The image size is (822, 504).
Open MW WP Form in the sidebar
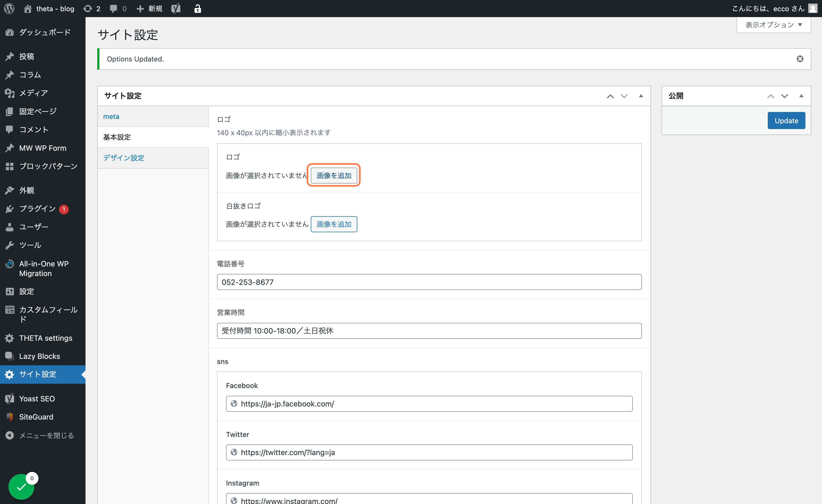[x=43, y=148]
